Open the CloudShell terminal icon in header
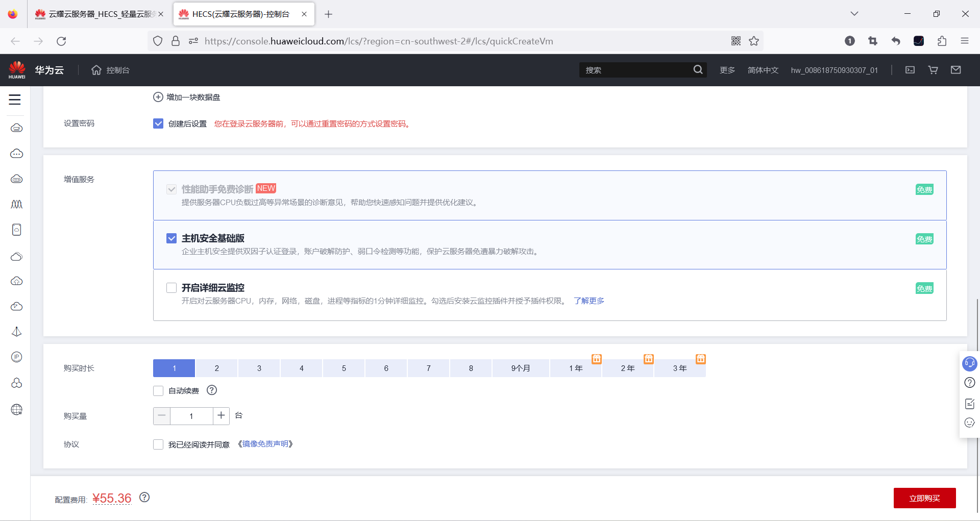 [x=910, y=70]
